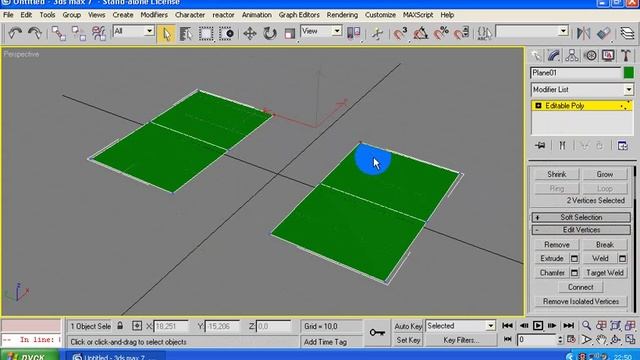
Task: Click the Select and Manipulate icon
Action: [377, 33]
